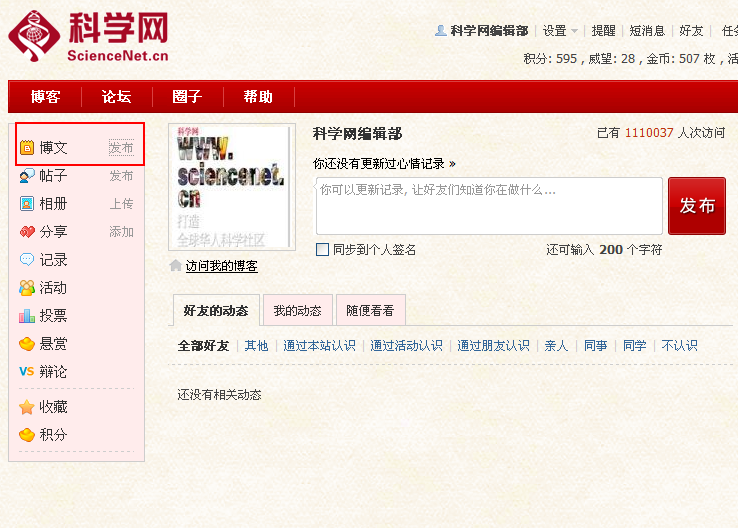Switch to the 我的动态 tab

[x=298, y=311]
